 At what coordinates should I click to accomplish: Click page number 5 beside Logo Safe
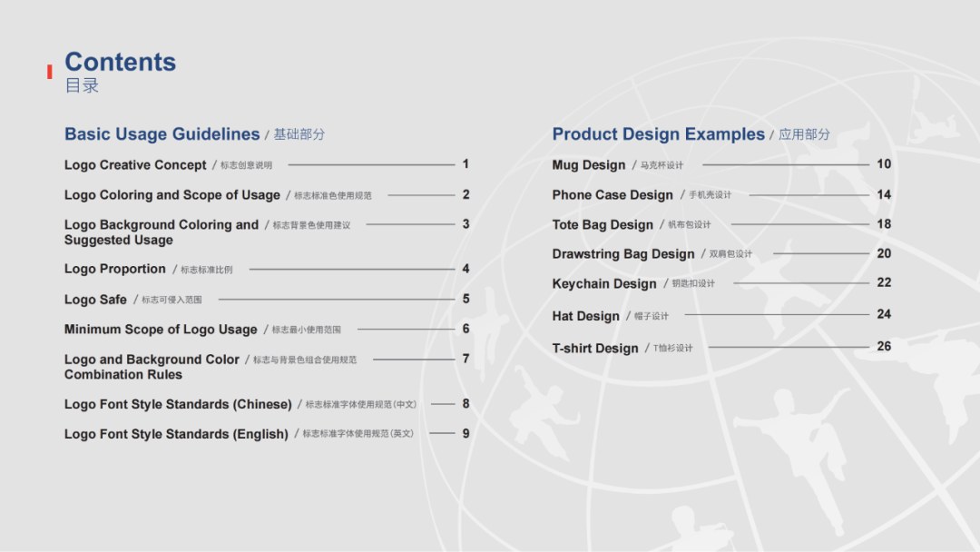tap(465, 299)
